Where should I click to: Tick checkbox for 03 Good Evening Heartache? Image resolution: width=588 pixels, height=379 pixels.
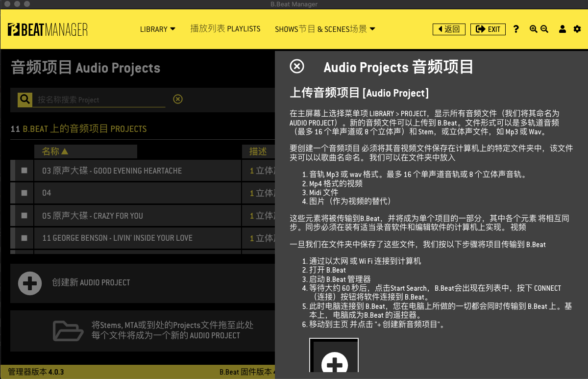24,171
